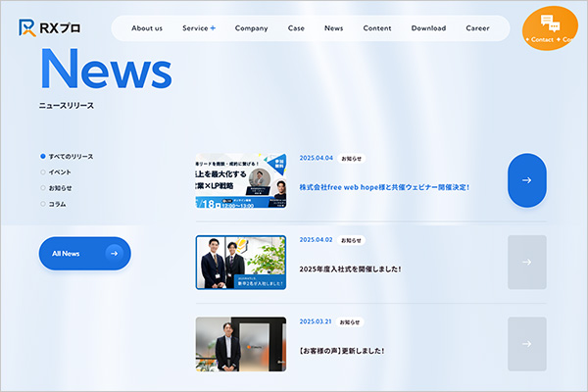588x392 pixels.
Task: Click blue arrow button for webinar article
Action: (x=527, y=180)
